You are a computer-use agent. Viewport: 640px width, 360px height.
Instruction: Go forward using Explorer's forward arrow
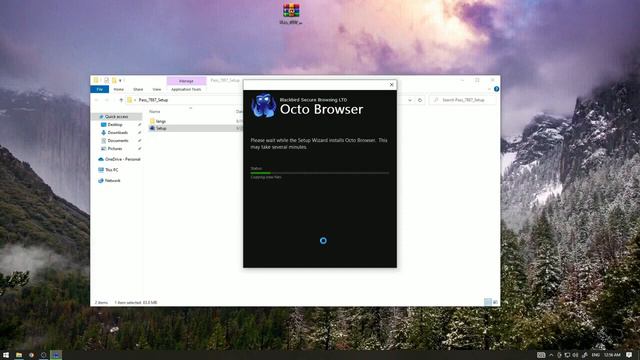pyautogui.click(x=107, y=100)
